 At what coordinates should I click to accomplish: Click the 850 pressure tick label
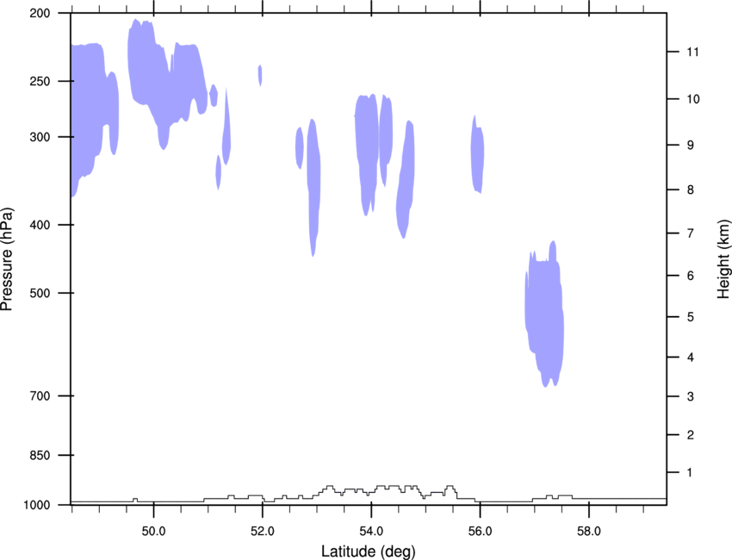(40, 456)
